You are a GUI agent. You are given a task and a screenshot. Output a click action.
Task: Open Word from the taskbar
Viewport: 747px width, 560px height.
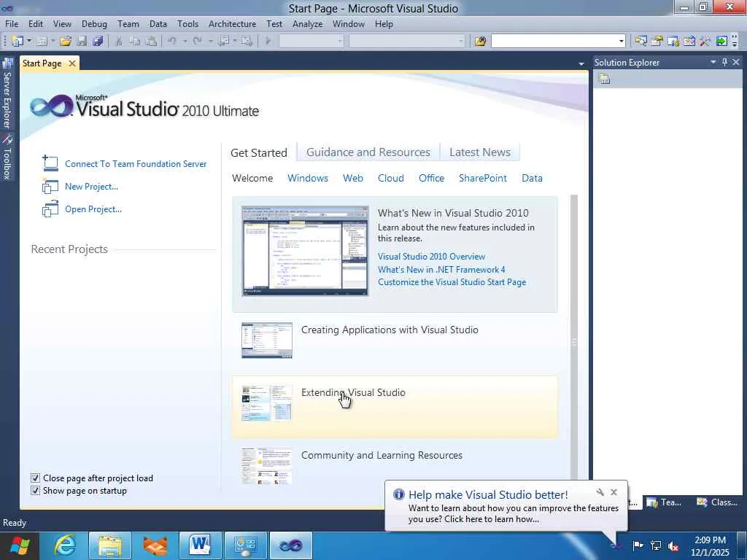point(200,545)
